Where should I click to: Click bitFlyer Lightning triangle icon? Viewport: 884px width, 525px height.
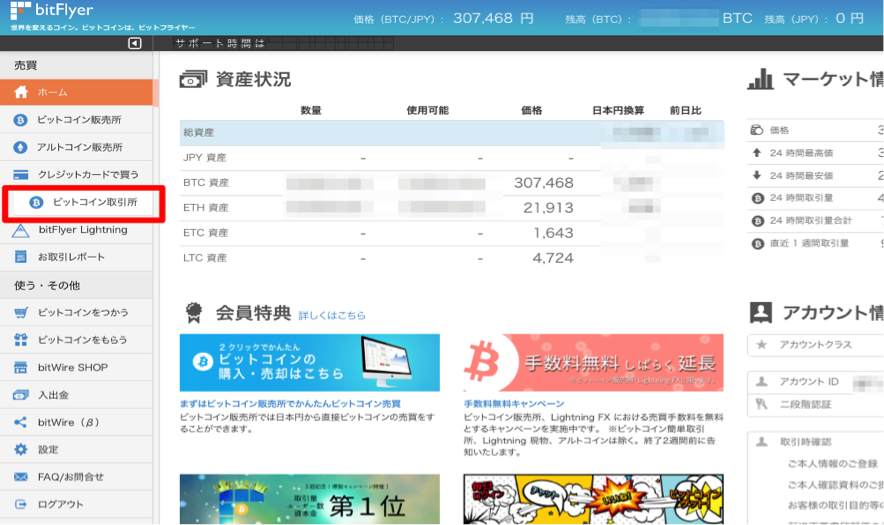coord(20,230)
